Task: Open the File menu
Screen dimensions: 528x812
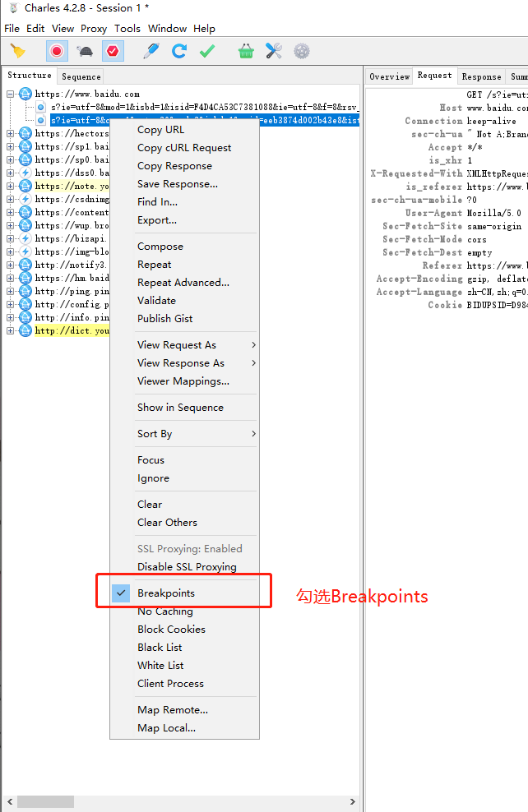Action: click(12, 29)
